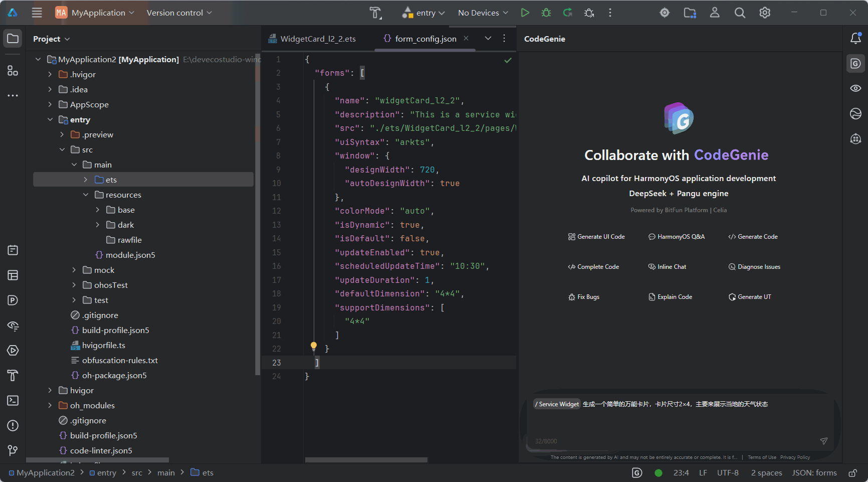This screenshot has width=868, height=482.
Task: Open attach debugger icon
Action: 589,13
